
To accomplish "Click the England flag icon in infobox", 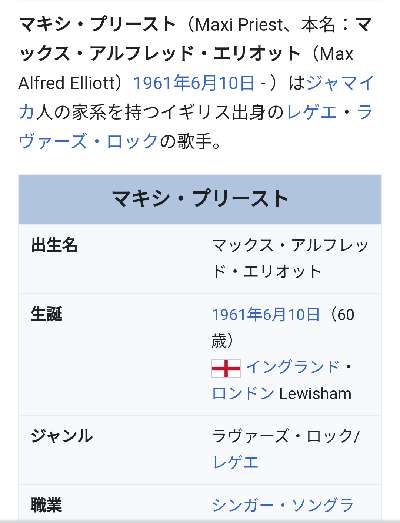I will click(x=226, y=368).
